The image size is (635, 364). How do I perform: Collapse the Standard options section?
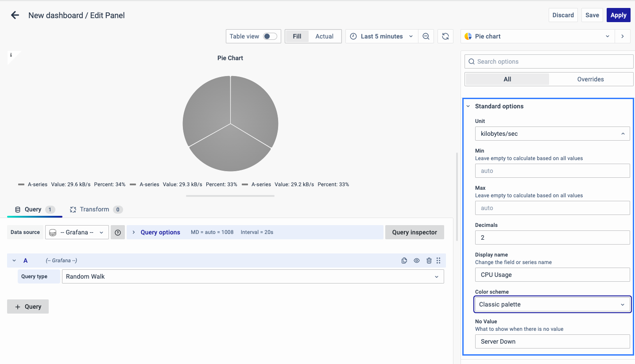(469, 106)
